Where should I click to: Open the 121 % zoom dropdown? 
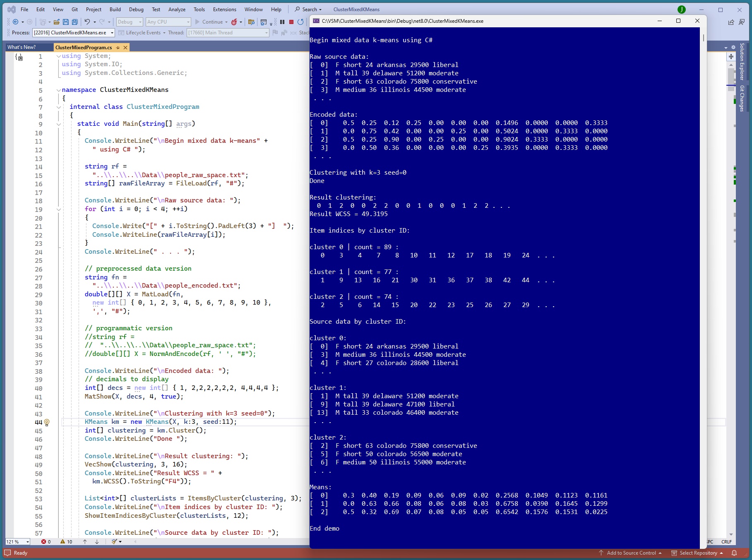pyautogui.click(x=28, y=541)
